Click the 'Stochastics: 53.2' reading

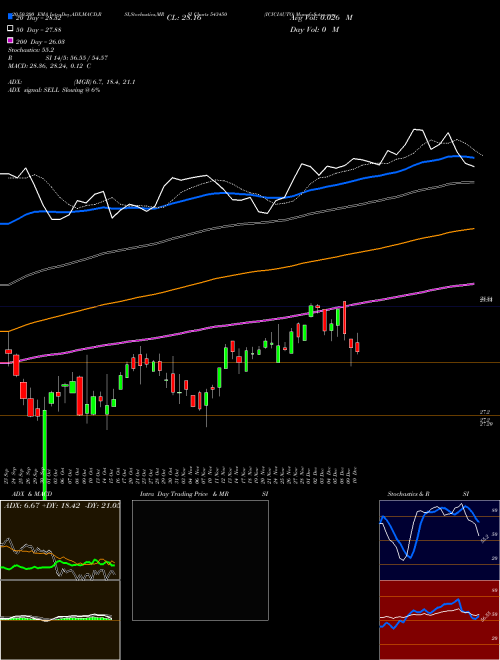pyautogui.click(x=30, y=50)
